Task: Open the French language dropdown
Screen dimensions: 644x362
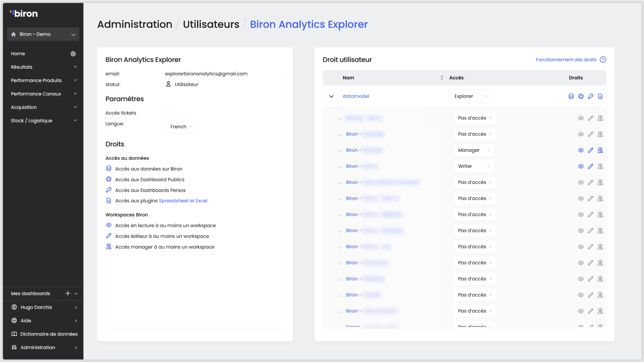Action: [x=181, y=127]
